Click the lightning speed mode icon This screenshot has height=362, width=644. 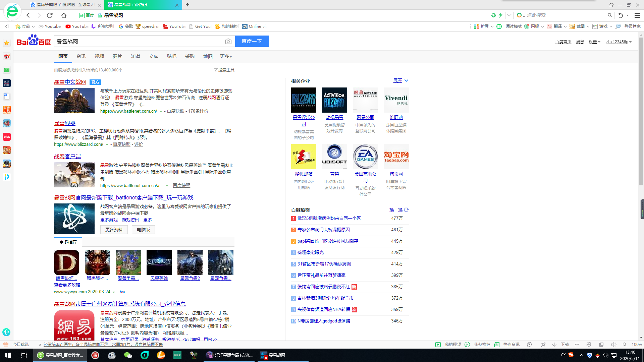(x=500, y=15)
